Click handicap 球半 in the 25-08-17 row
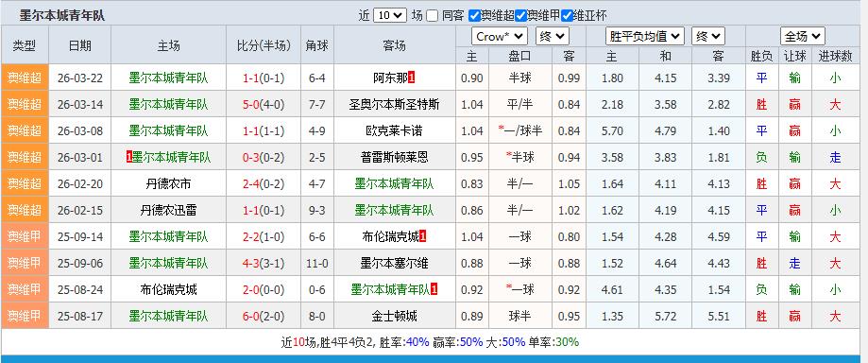The width and height of the screenshot is (868, 363). click(x=519, y=317)
